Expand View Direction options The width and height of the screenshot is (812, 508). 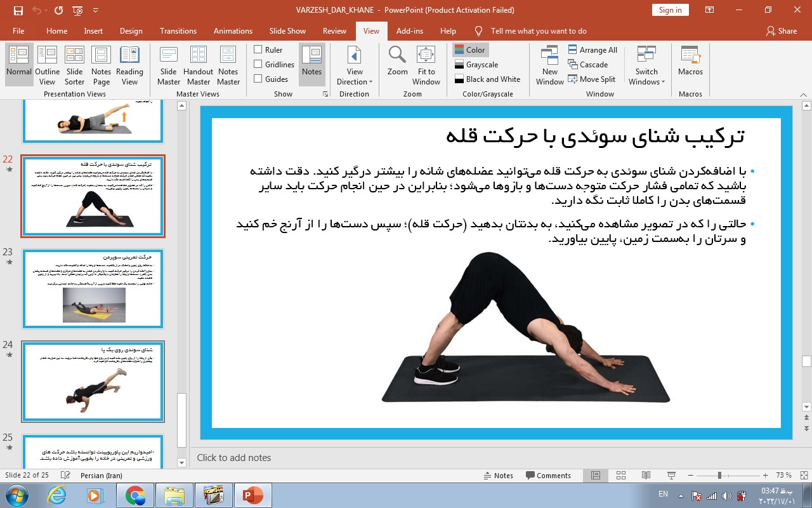[x=355, y=65]
